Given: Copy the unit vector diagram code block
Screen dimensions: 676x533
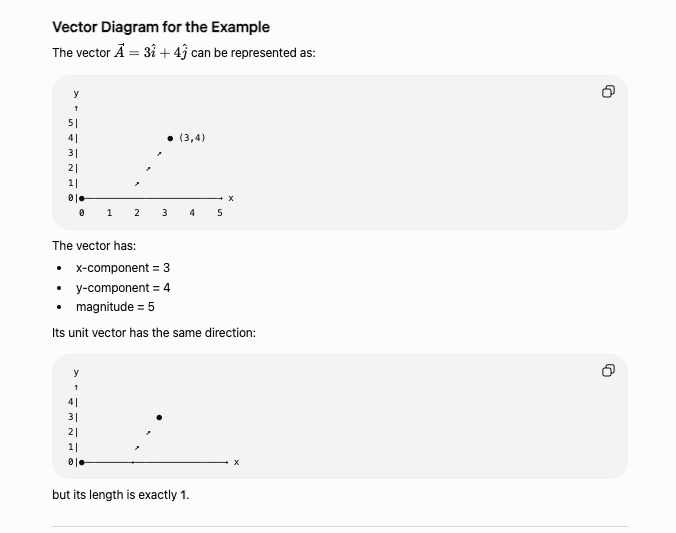Looking at the screenshot, I should (x=608, y=370).
